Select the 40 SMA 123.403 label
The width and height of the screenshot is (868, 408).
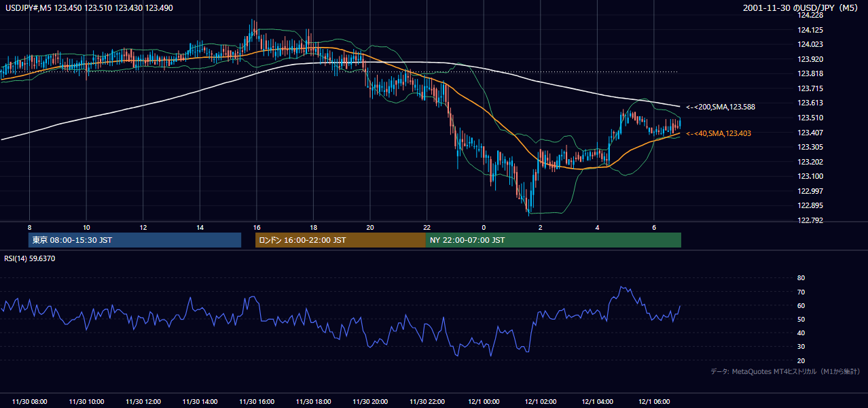tap(719, 133)
